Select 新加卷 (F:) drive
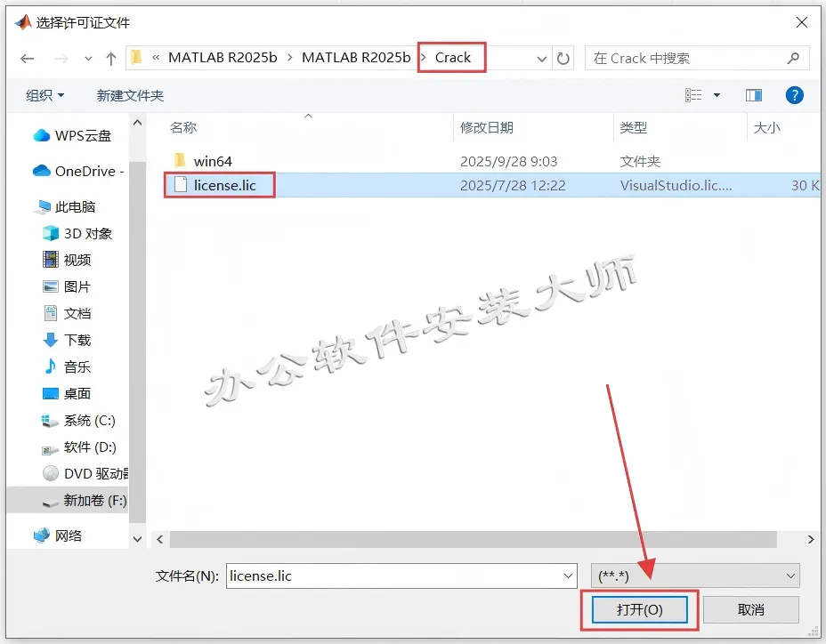Image resolution: width=826 pixels, height=644 pixels. pos(95,500)
